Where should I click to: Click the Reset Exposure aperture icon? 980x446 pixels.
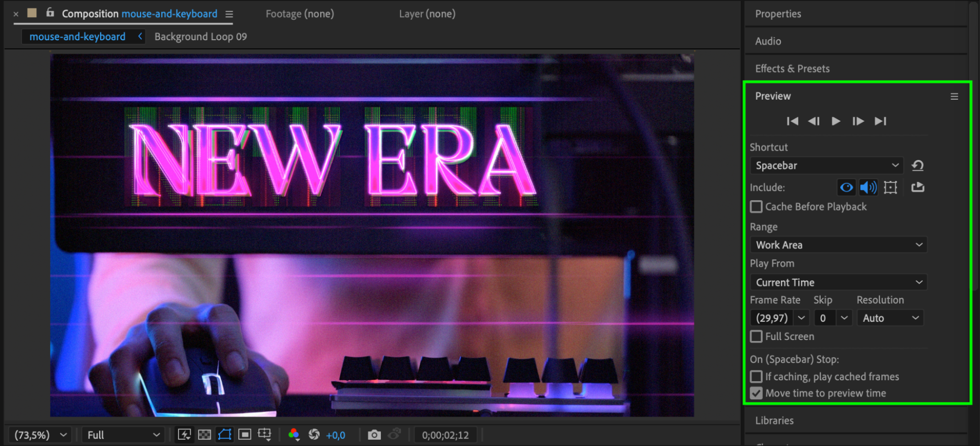[314, 435]
